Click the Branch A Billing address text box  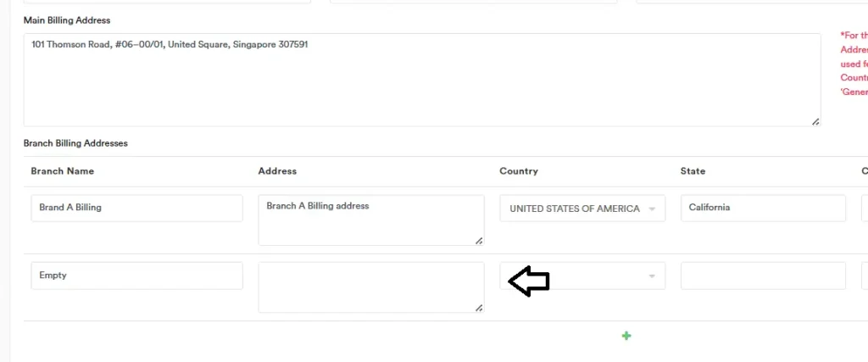(x=370, y=220)
